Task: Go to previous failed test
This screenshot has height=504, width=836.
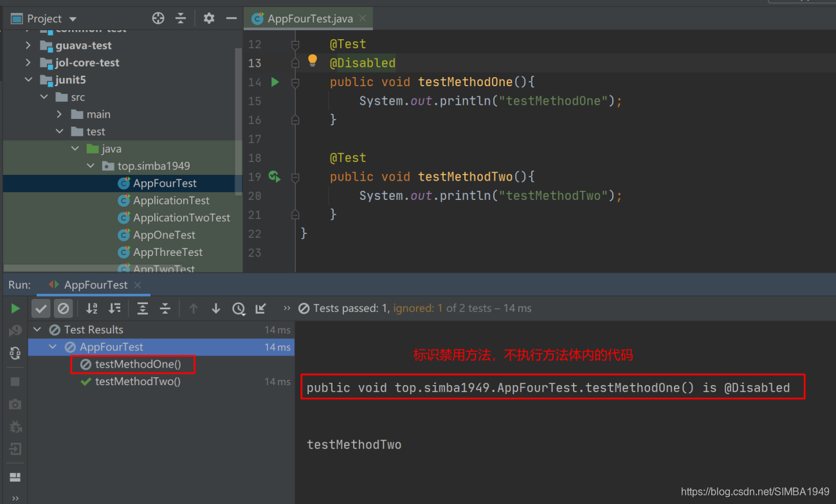Action: click(x=193, y=309)
